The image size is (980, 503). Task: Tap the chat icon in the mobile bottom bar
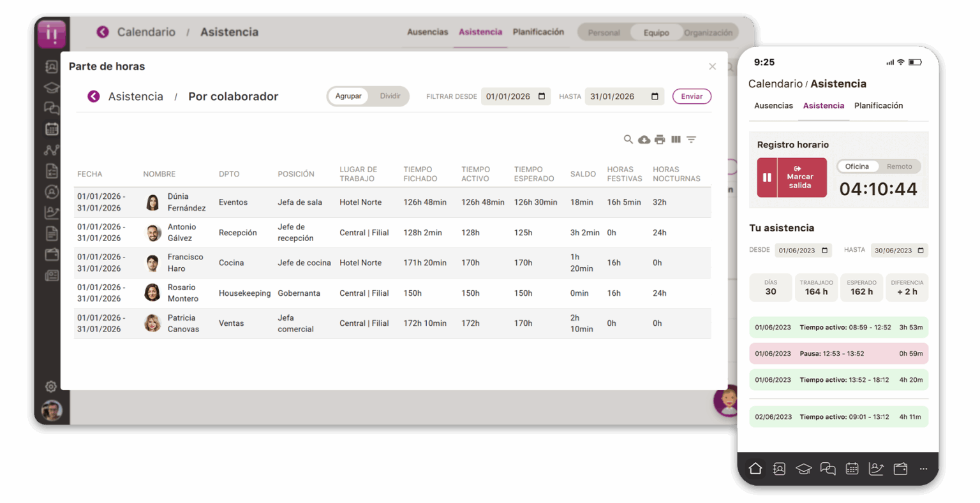coord(828,469)
